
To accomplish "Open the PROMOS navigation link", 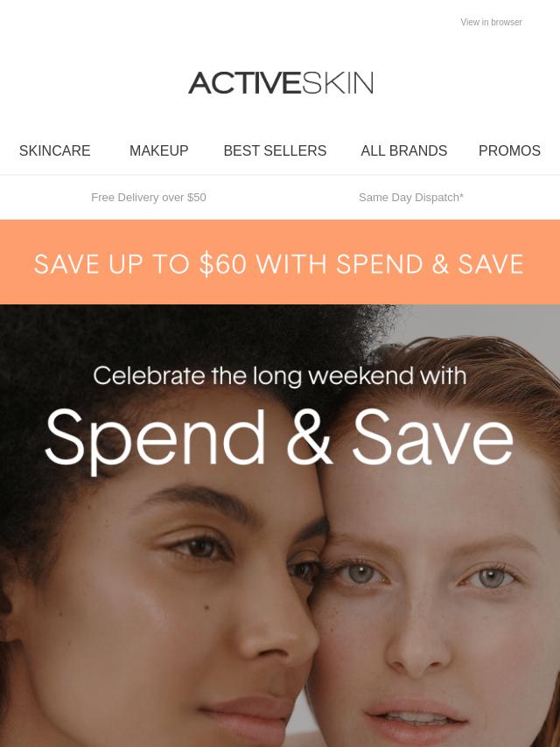I will coord(509,150).
